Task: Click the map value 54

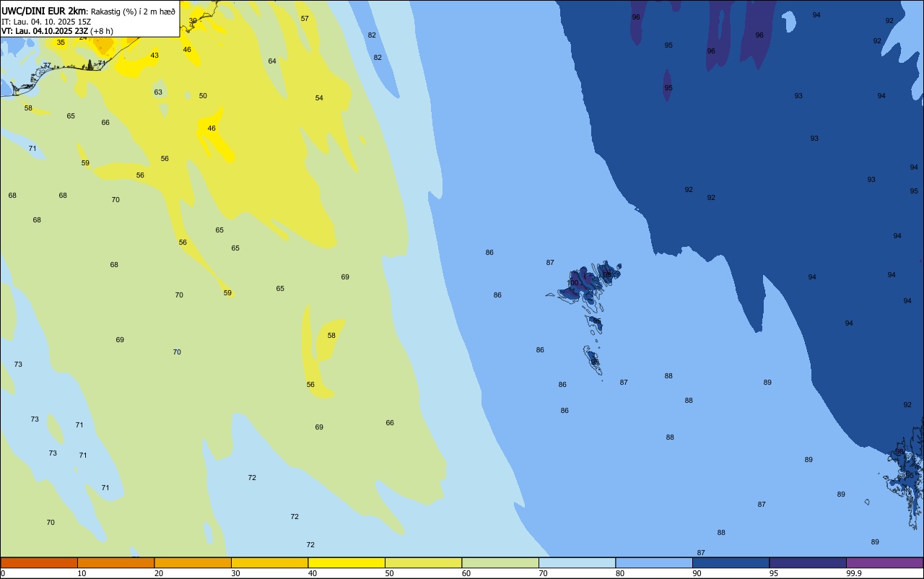Action: click(319, 98)
